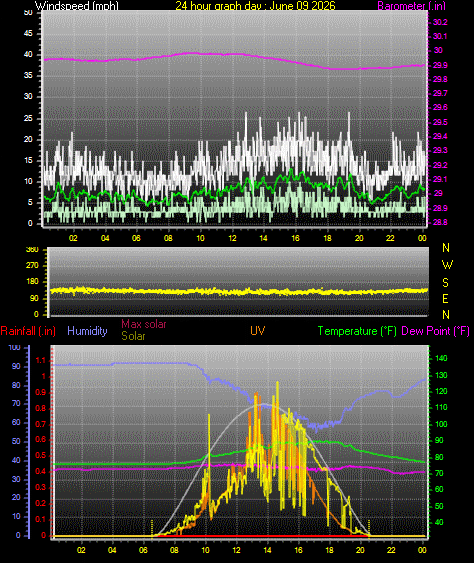The image size is (474, 563).
Task: Click hour 22 on the windspeed graph axis
Action: pyautogui.click(x=390, y=238)
